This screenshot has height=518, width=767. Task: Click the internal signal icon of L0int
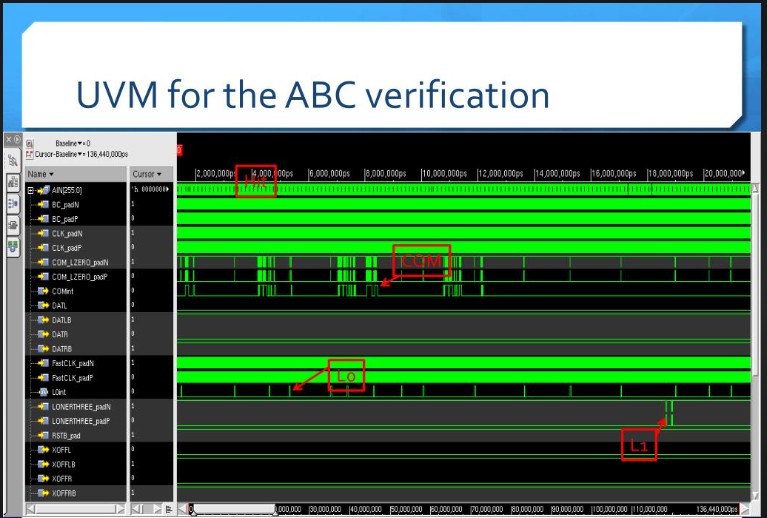[44, 392]
